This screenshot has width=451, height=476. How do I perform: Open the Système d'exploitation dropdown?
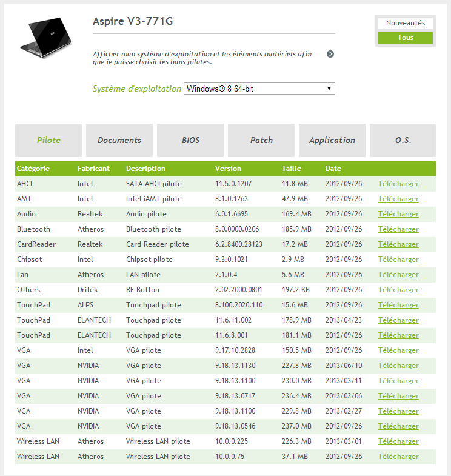pyautogui.click(x=259, y=89)
